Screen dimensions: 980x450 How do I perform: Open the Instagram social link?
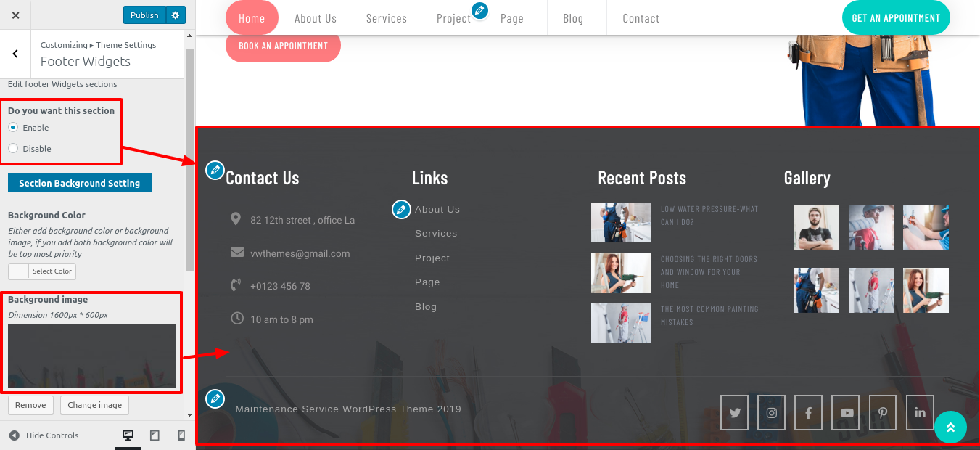(x=772, y=413)
